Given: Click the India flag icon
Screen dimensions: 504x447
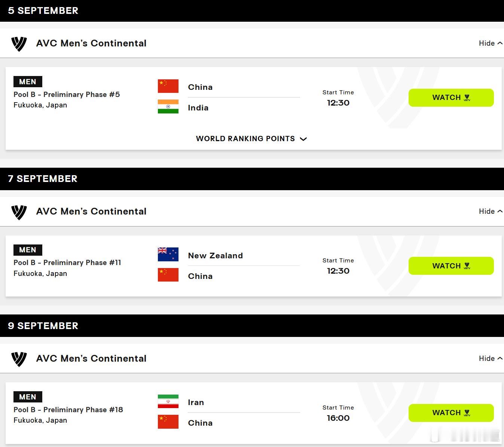Looking at the screenshot, I should tap(168, 107).
